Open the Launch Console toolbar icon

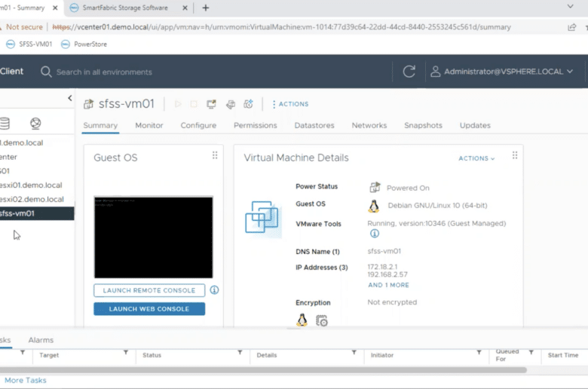pyautogui.click(x=212, y=104)
